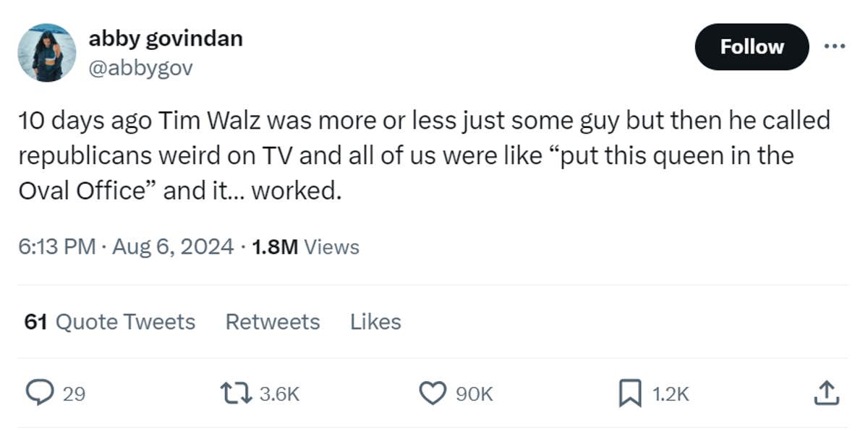Click the 6:13 PM timestamp
The height and width of the screenshot is (431, 868).
pos(57,247)
